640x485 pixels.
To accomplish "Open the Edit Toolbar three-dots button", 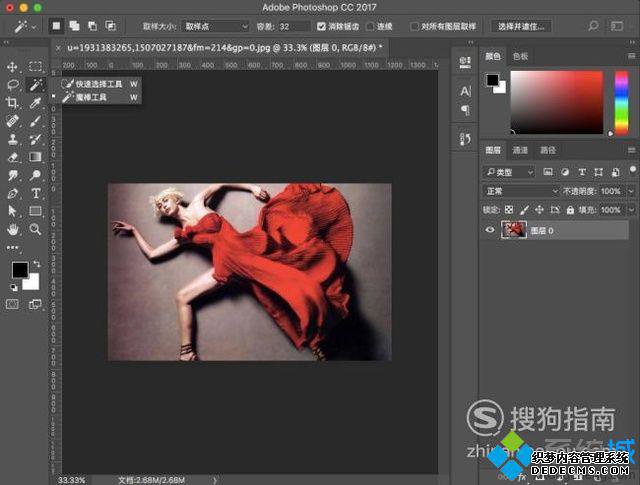I will pyautogui.click(x=12, y=247).
